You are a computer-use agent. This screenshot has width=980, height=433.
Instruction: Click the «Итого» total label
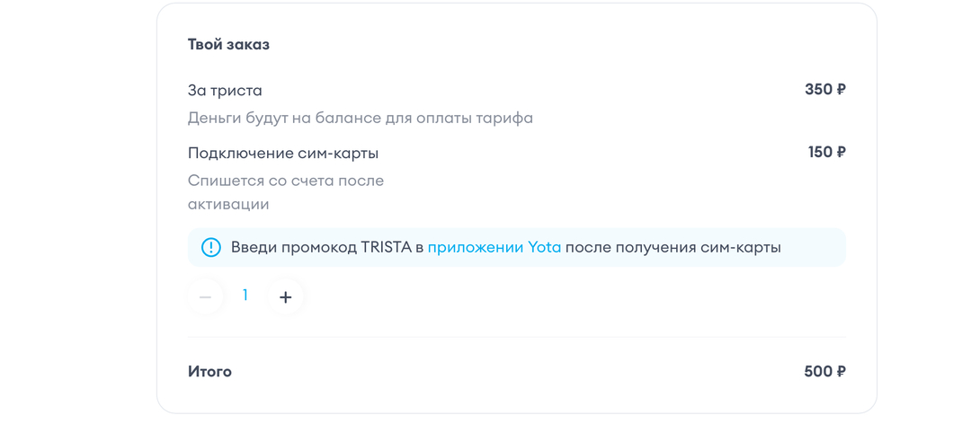click(209, 371)
